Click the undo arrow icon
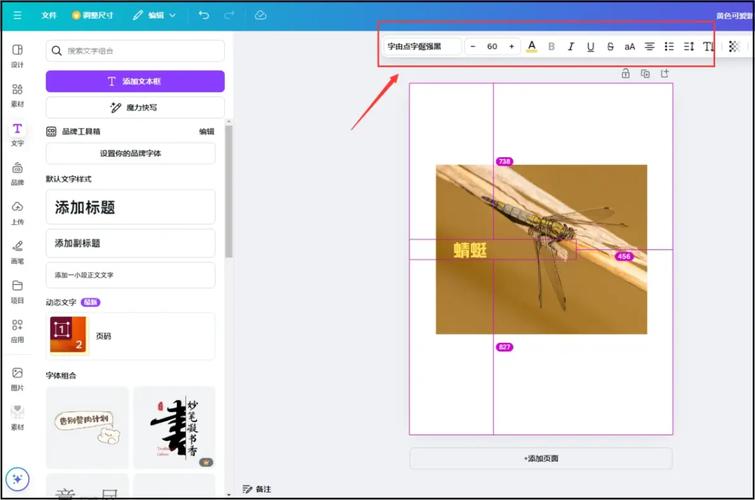755x500 pixels. (204, 15)
